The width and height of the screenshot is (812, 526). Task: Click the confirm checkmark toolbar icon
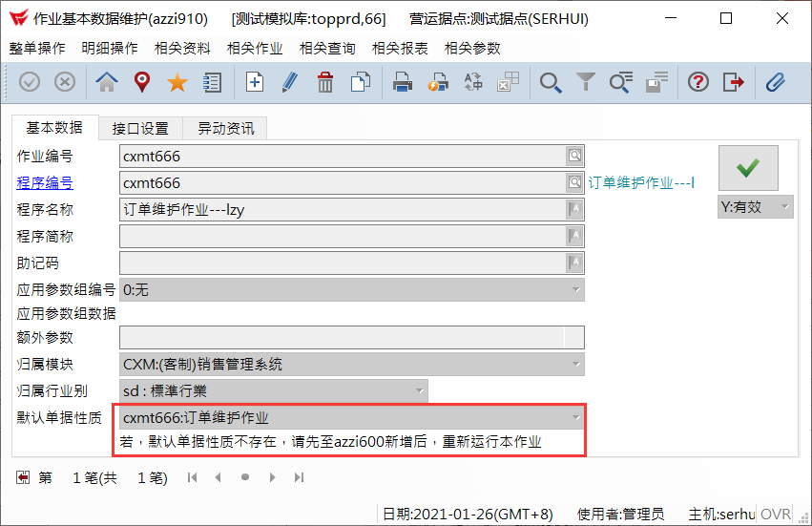tap(30, 82)
